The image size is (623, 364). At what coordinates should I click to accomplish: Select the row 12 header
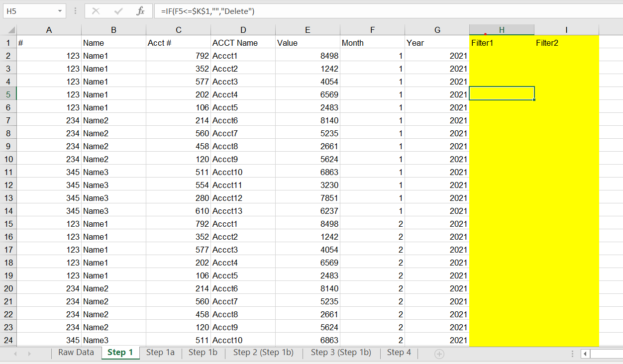click(8, 185)
